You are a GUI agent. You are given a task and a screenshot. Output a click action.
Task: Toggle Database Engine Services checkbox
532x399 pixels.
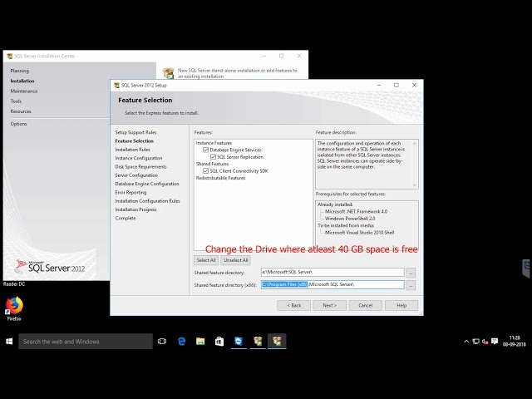click(205, 150)
